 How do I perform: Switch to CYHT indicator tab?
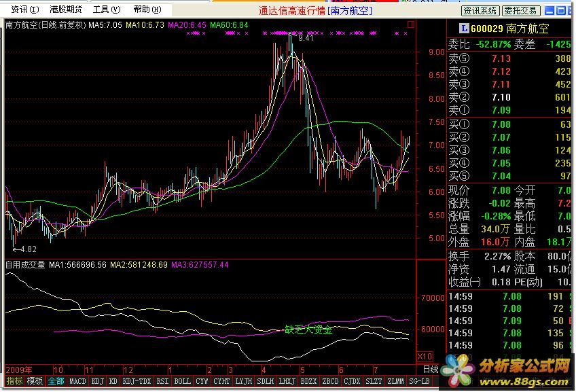(x=221, y=381)
